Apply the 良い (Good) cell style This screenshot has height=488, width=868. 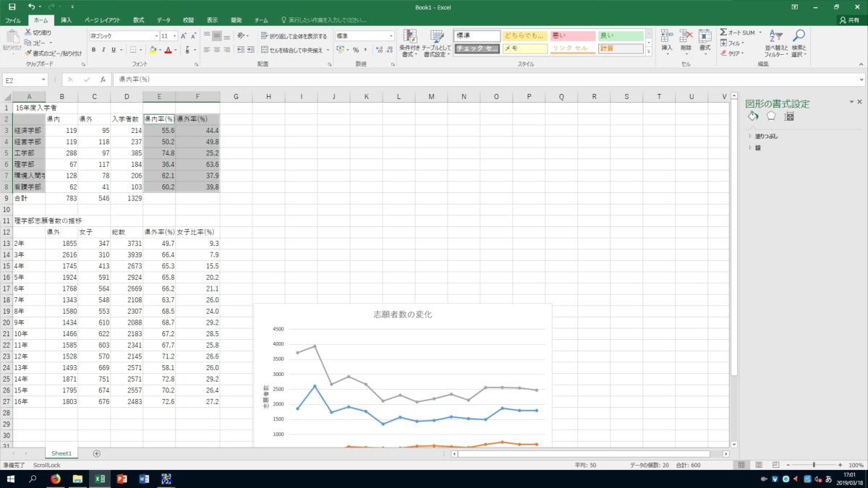(x=621, y=35)
